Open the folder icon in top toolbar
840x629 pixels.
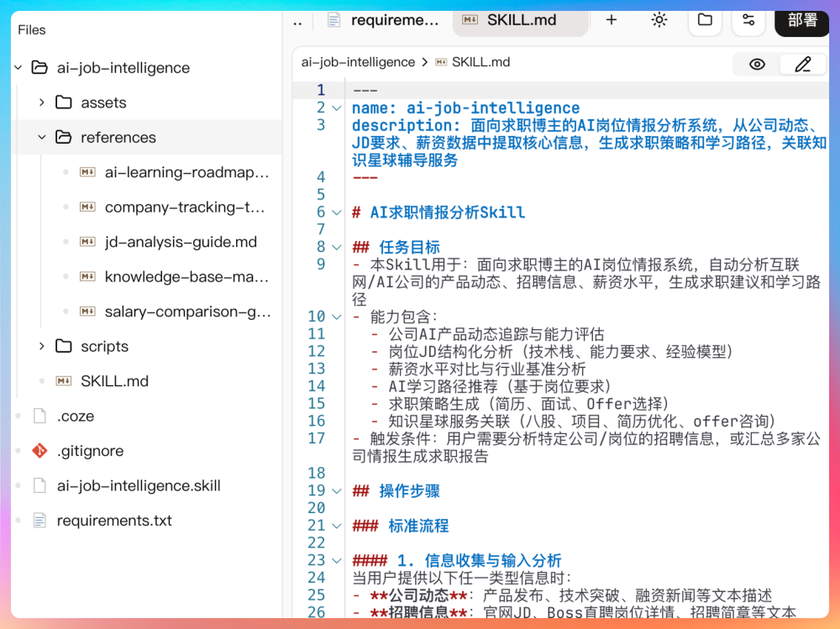pyautogui.click(x=705, y=20)
